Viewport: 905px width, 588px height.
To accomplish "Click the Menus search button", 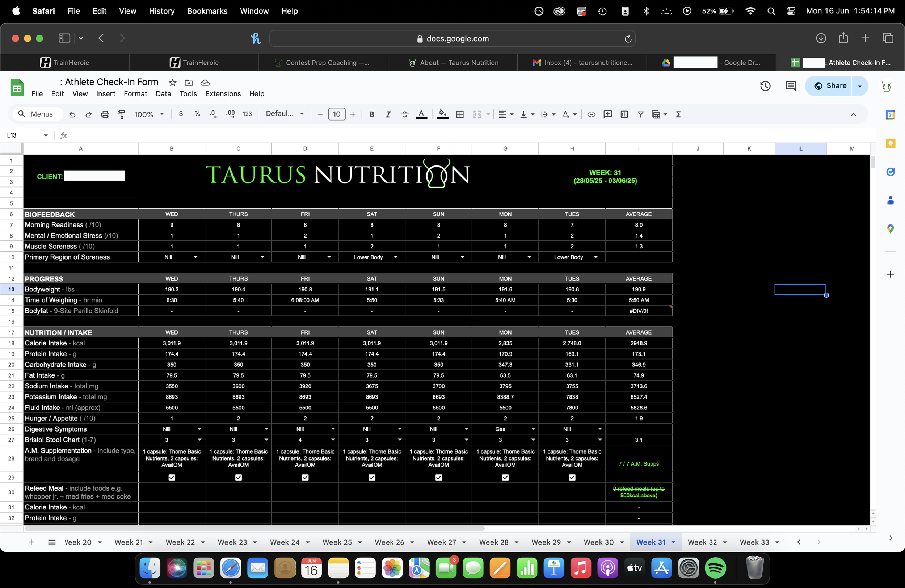I will click(x=37, y=114).
